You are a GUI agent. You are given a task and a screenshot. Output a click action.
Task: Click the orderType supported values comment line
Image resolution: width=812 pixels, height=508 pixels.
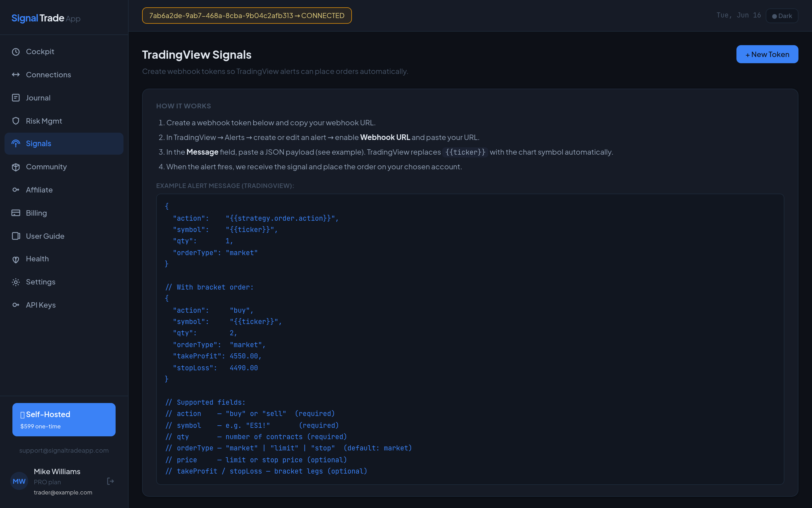click(x=288, y=448)
